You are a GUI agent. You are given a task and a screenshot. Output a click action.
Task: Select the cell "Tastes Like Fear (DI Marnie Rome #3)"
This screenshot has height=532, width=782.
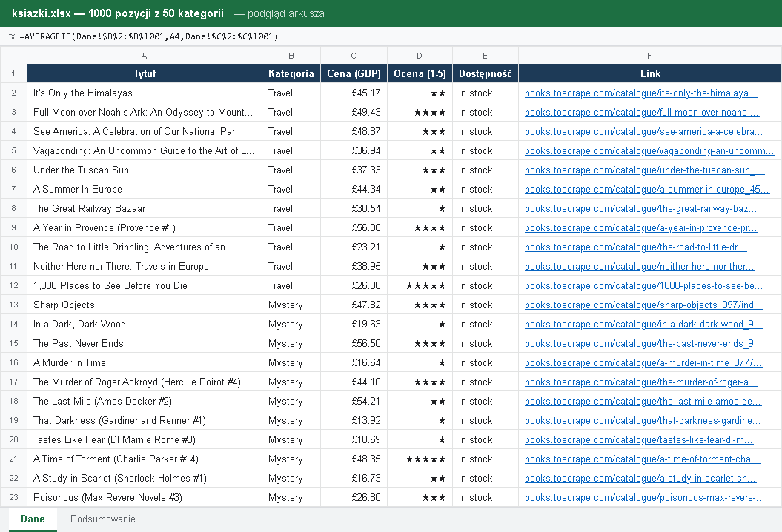[145, 440]
